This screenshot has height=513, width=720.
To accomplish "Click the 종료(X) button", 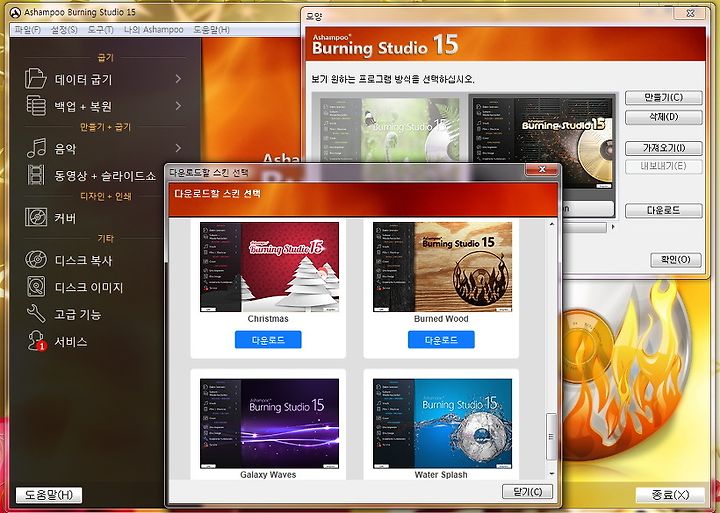I will click(670, 495).
